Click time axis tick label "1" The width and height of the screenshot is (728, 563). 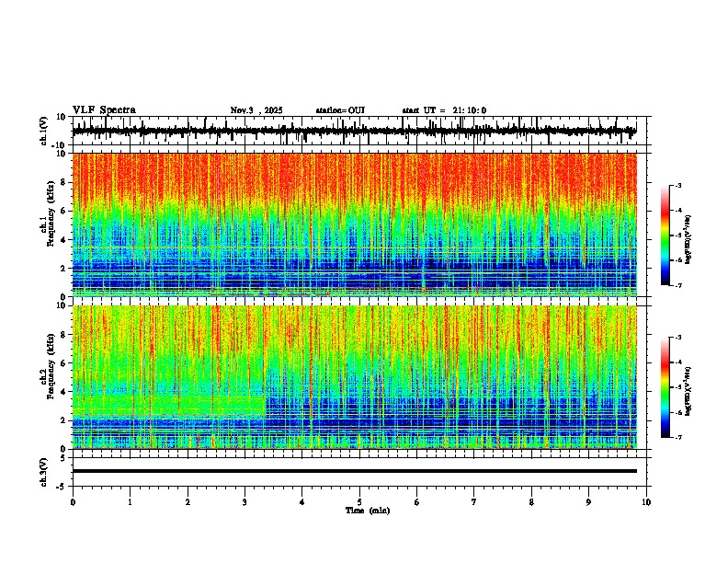pyautogui.click(x=130, y=502)
